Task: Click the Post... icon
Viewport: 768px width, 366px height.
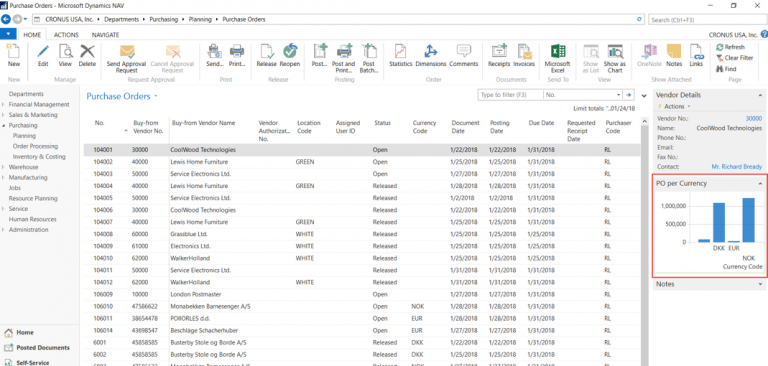Action: [320, 55]
